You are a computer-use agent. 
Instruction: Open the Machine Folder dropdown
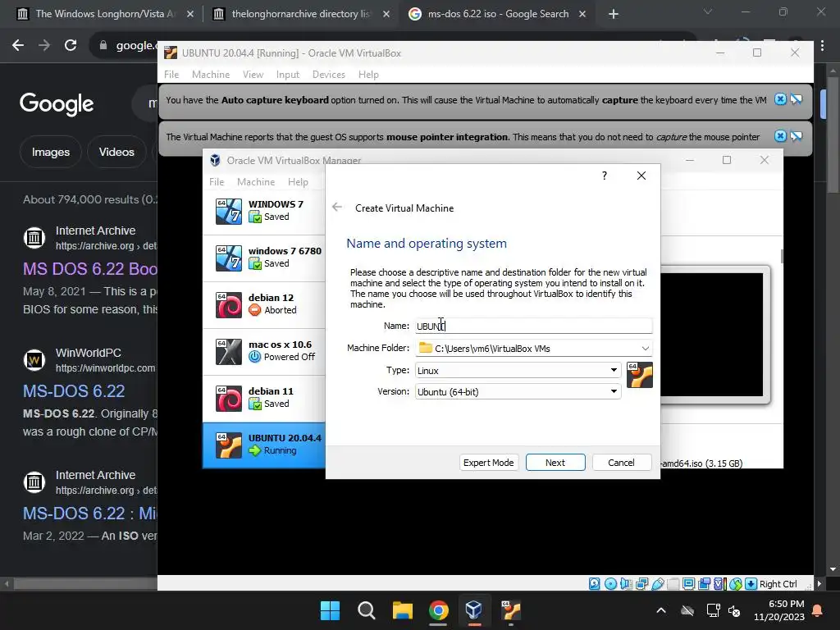pos(646,348)
